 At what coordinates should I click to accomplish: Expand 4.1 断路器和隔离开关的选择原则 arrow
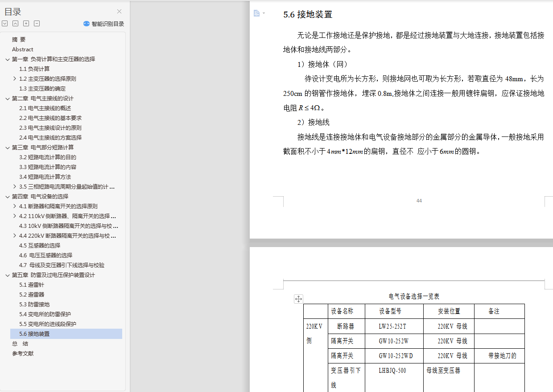click(15, 206)
